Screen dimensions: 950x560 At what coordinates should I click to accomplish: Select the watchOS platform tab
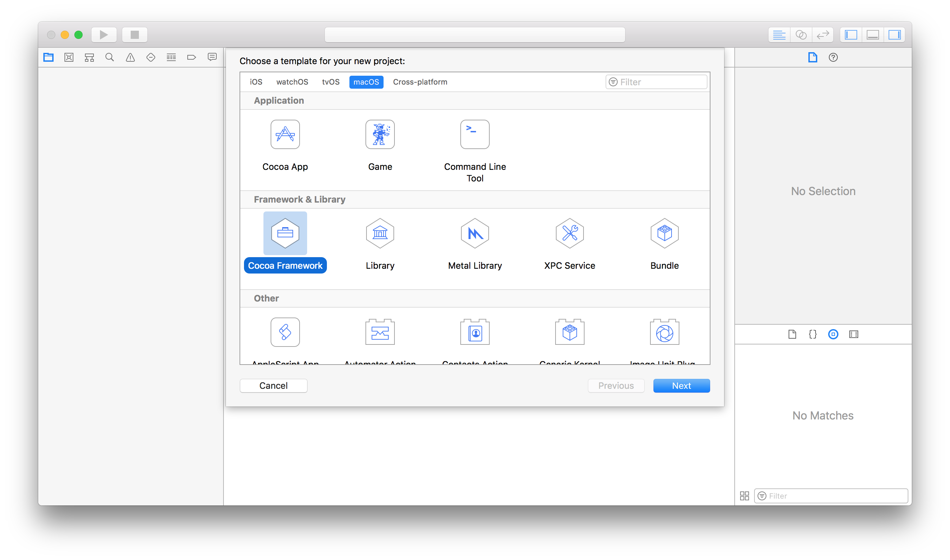coord(292,82)
